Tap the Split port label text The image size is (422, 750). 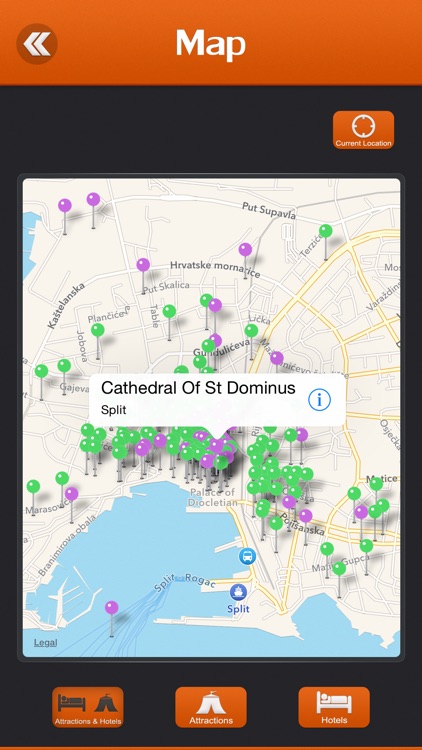238,609
